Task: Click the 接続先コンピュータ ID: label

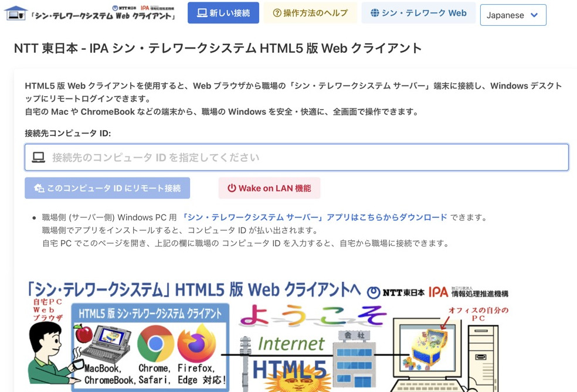Action: [67, 133]
